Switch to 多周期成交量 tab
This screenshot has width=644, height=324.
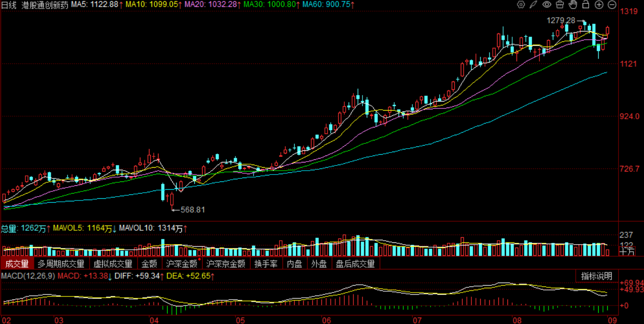(x=61, y=264)
